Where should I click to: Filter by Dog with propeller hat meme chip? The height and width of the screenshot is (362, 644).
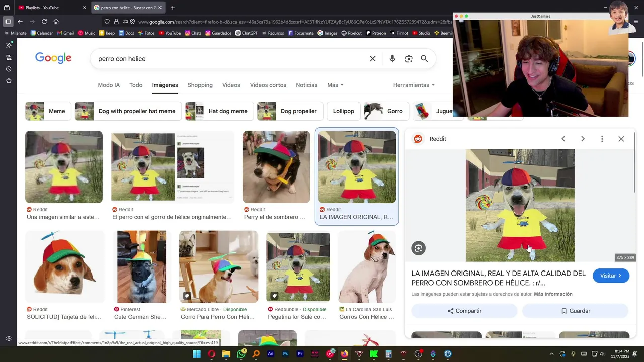click(128, 111)
